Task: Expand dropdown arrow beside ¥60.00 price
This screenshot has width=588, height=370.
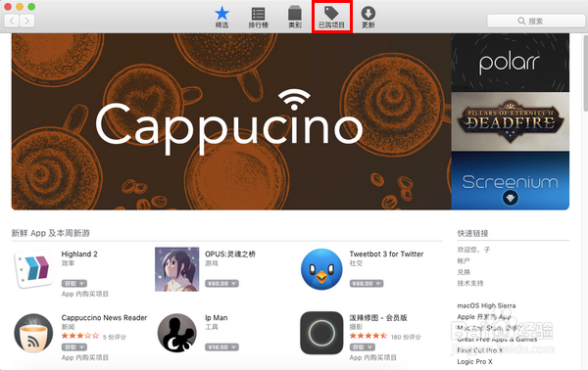Action: [234, 284]
